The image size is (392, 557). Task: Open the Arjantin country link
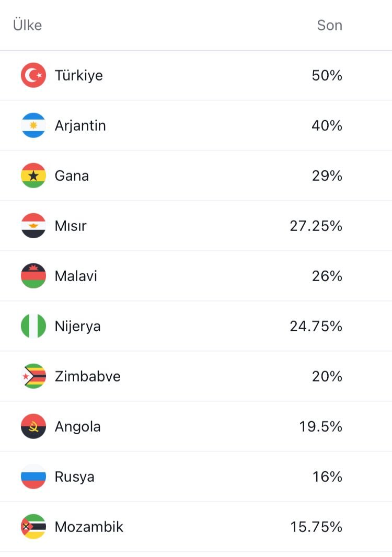coord(80,125)
